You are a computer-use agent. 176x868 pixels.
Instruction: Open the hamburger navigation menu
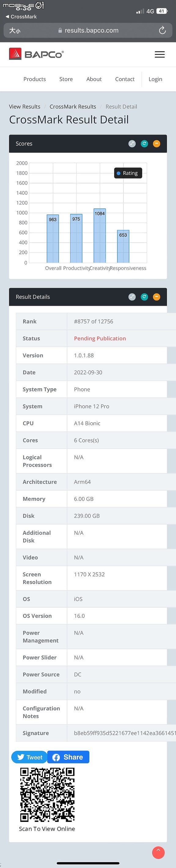[159, 55]
